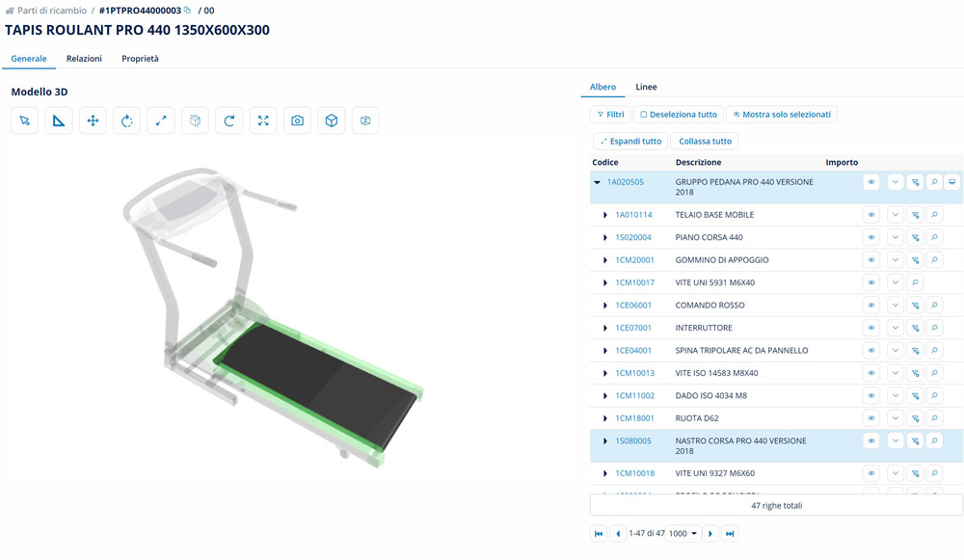964x560 pixels.
Task: Click the Deseleziona tutto checkbox button
Action: (679, 114)
